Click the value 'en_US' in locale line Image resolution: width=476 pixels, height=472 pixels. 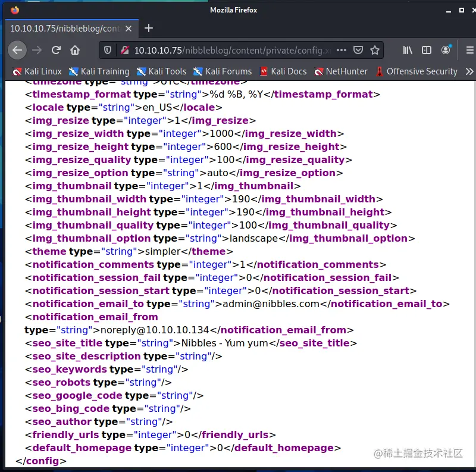tap(157, 108)
